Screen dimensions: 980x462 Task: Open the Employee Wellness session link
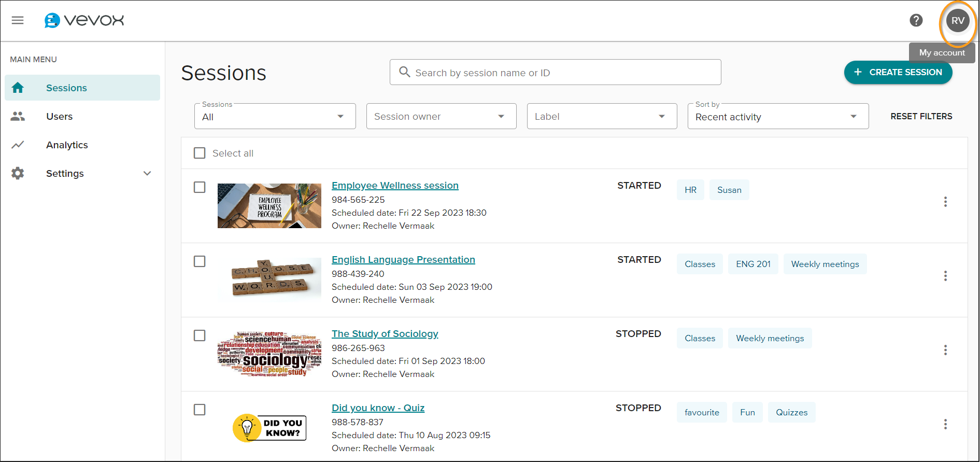[x=395, y=186]
